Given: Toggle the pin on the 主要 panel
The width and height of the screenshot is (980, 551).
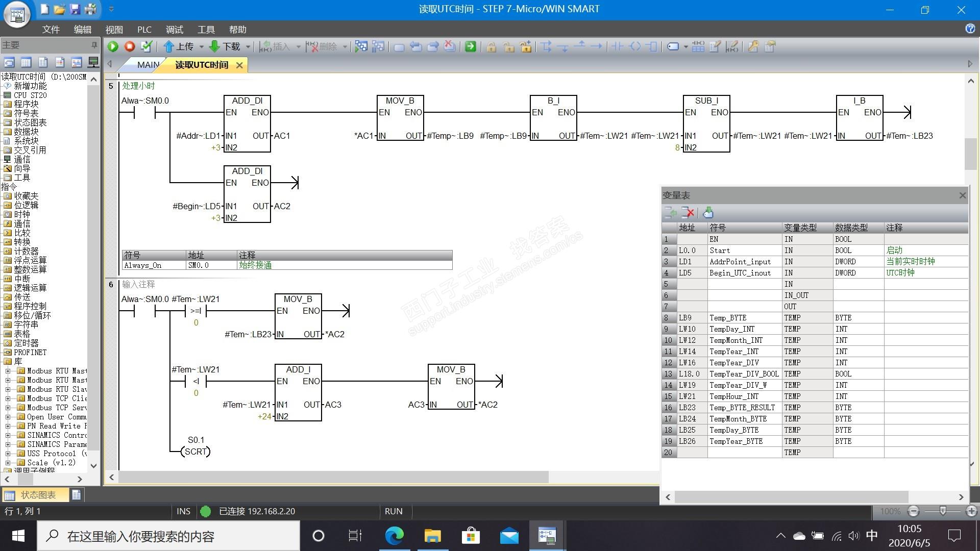Looking at the screenshot, I should (x=94, y=45).
